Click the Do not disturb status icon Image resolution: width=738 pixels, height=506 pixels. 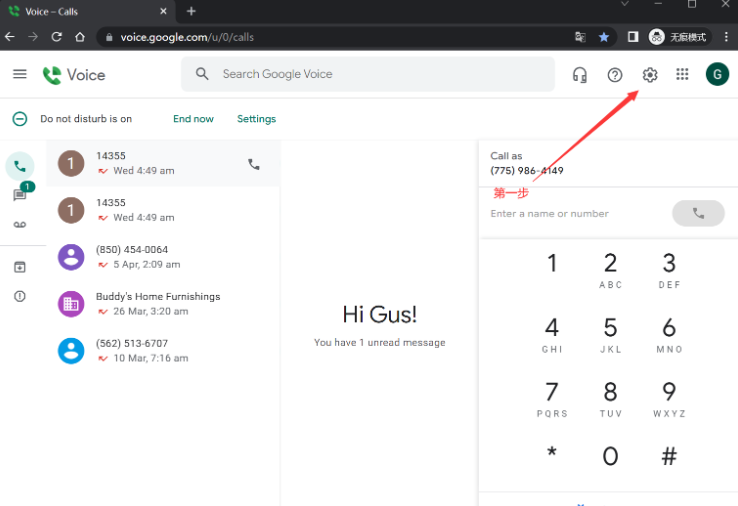click(x=20, y=119)
